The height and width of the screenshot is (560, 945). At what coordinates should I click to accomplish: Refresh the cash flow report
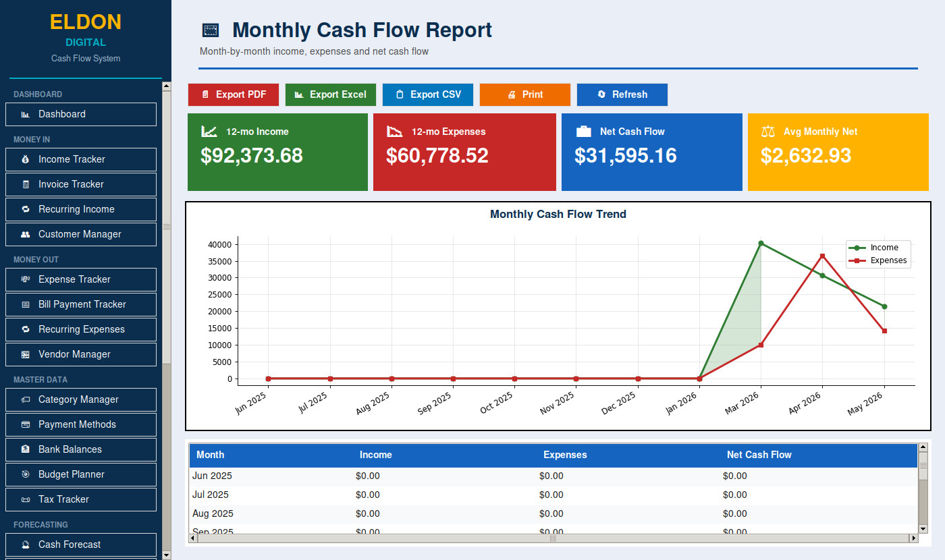pos(622,94)
